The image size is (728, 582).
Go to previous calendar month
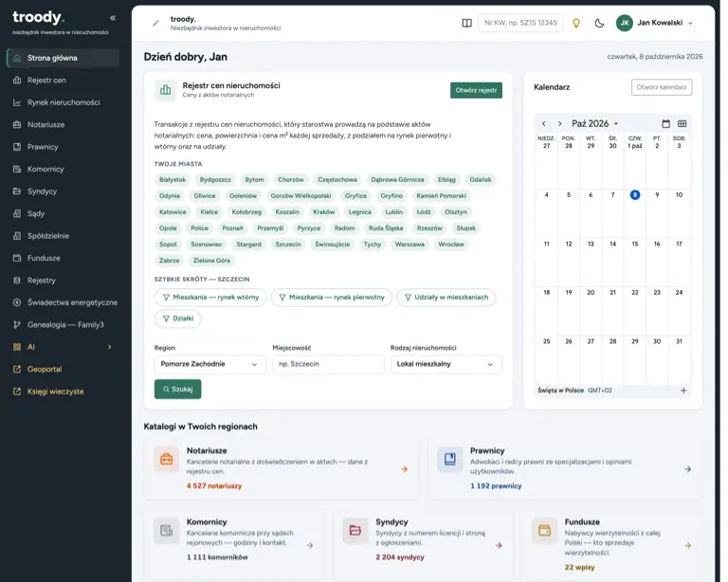coord(544,124)
